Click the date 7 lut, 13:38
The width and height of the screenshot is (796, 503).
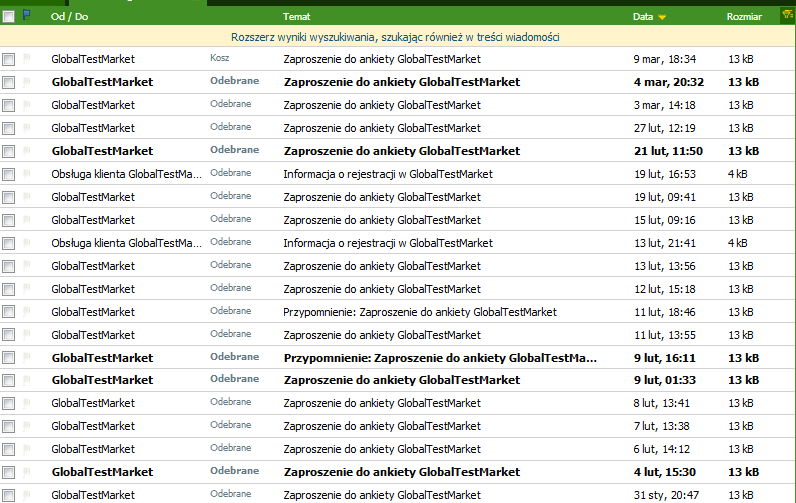point(661,426)
